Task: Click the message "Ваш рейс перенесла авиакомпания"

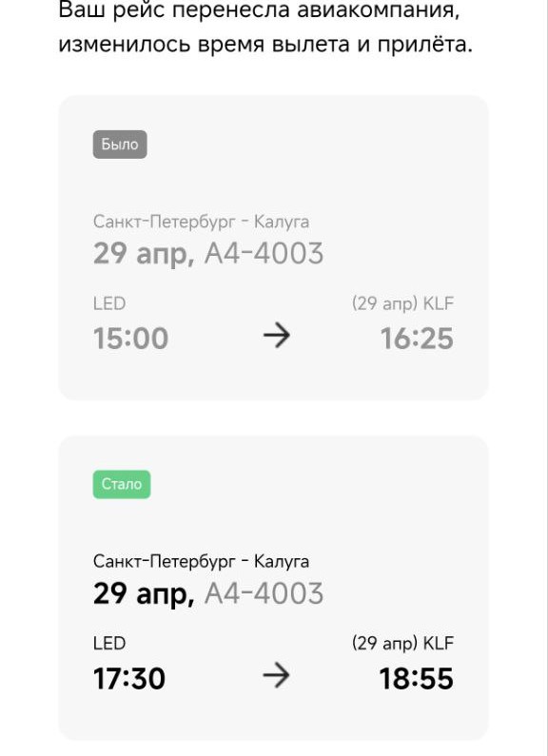Action: (259, 10)
